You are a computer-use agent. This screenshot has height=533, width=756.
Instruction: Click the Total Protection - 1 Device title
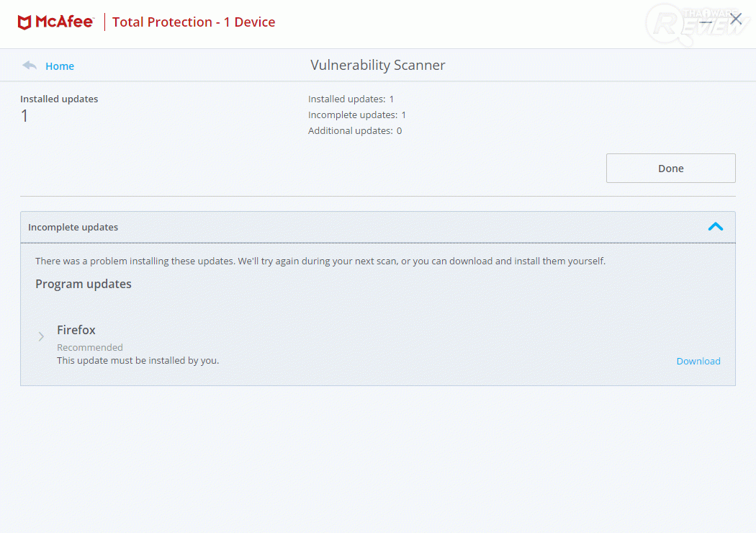[194, 22]
